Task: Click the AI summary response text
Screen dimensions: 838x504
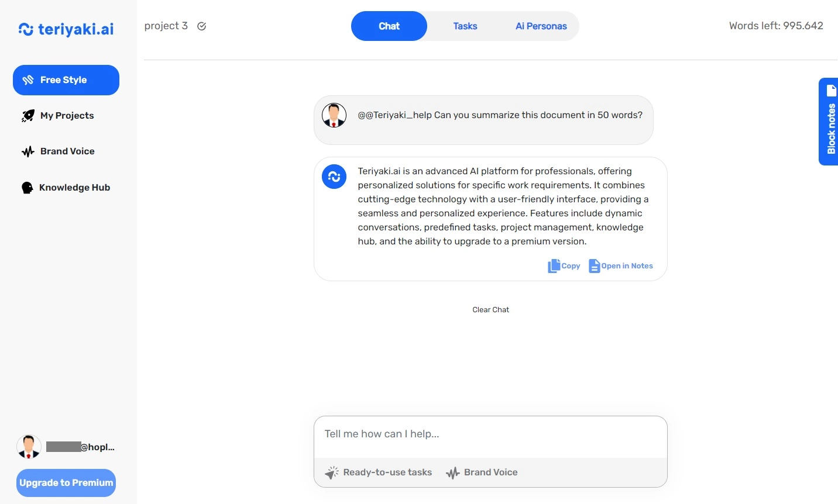Action: click(x=503, y=206)
